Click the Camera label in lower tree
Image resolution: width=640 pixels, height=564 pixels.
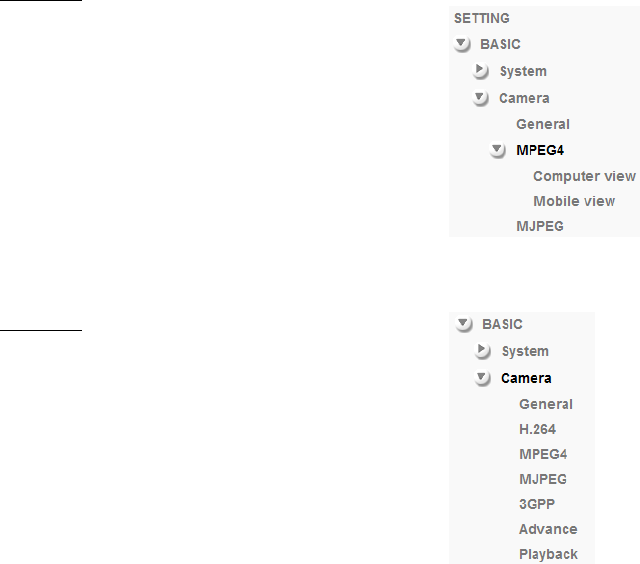pos(526,378)
